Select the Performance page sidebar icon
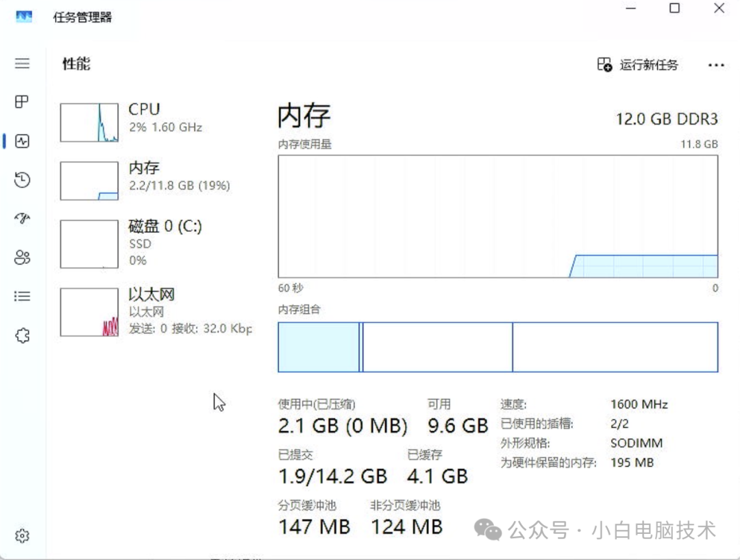This screenshot has width=740, height=560. point(22,141)
